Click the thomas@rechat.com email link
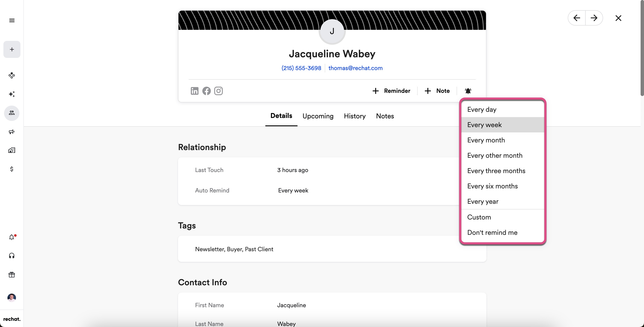The image size is (644, 327). (355, 68)
